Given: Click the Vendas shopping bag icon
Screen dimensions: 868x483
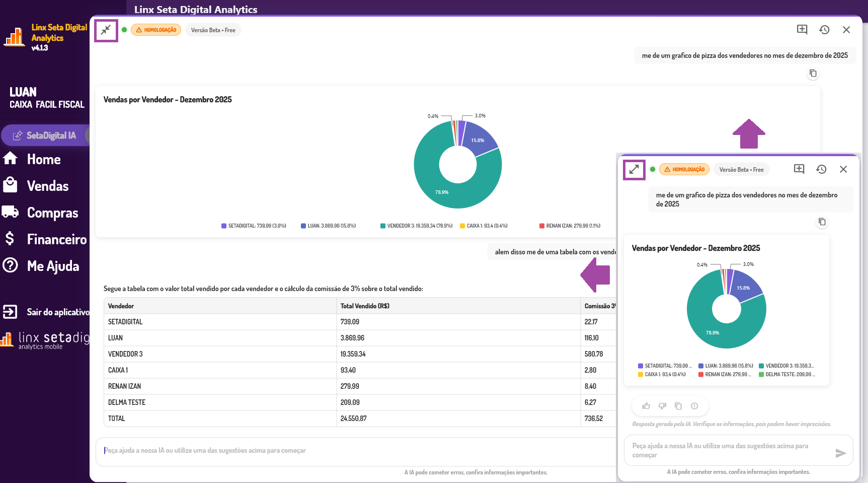Looking at the screenshot, I should (10, 185).
